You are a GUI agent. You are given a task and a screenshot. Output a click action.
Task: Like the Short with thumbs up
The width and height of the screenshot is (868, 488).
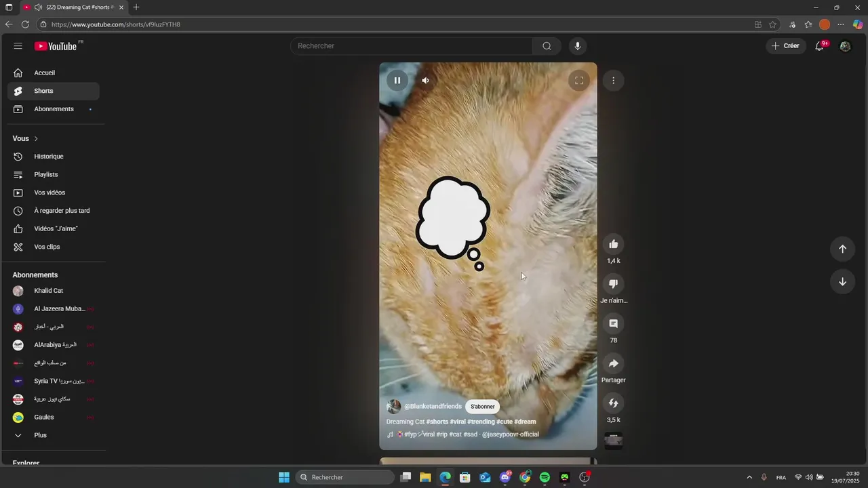(614, 244)
